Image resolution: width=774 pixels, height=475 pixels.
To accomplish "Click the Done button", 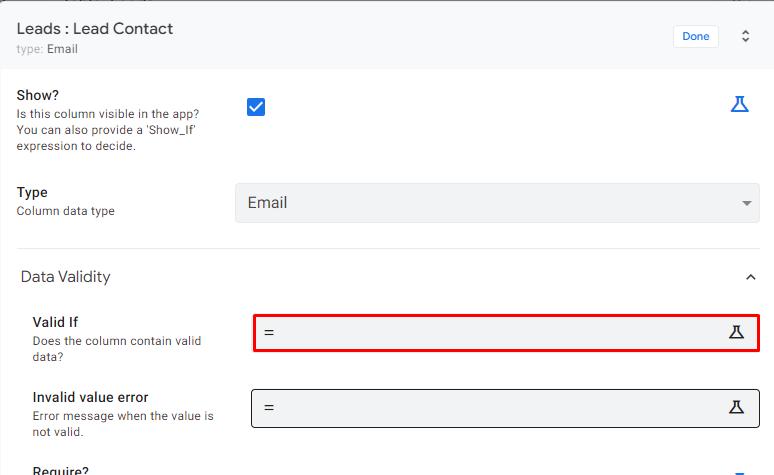I will [696, 36].
